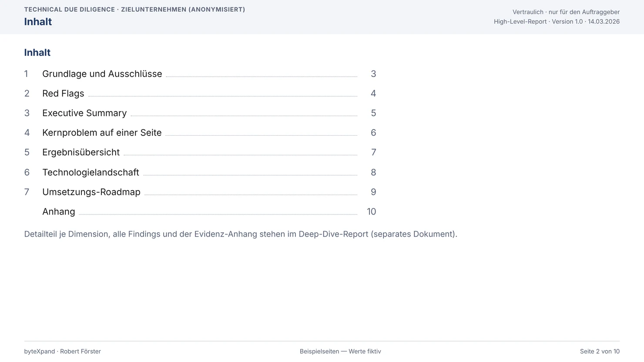This screenshot has width=644, height=362.
Task: Select page number 8 for Technologielandschaft
Action: click(x=373, y=172)
